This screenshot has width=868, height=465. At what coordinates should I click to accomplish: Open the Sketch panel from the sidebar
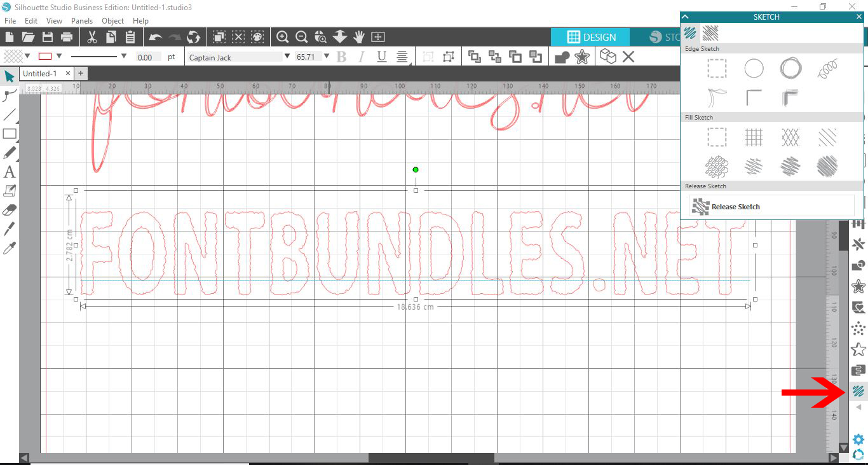tap(858, 391)
